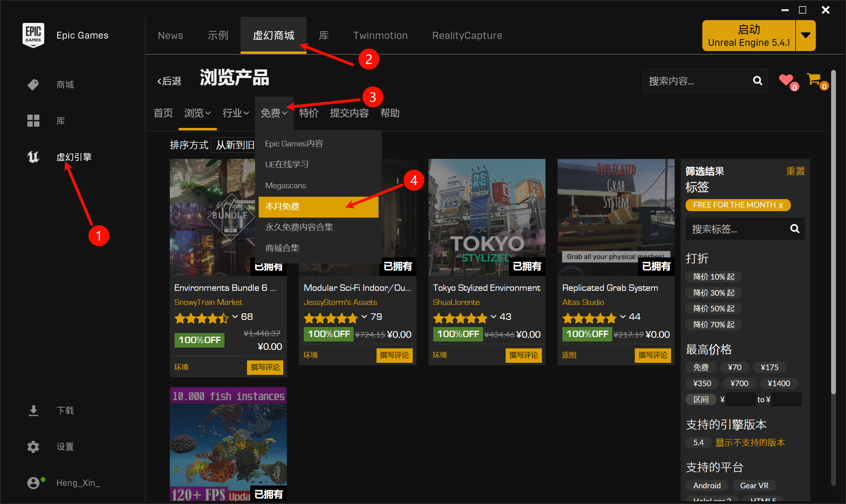Open the Downloads icon in the sidebar

click(x=33, y=410)
